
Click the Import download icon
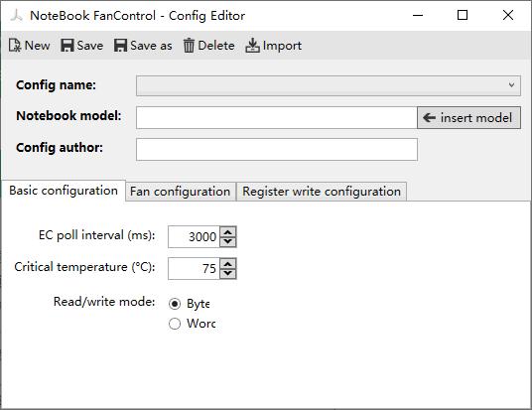pyautogui.click(x=252, y=46)
